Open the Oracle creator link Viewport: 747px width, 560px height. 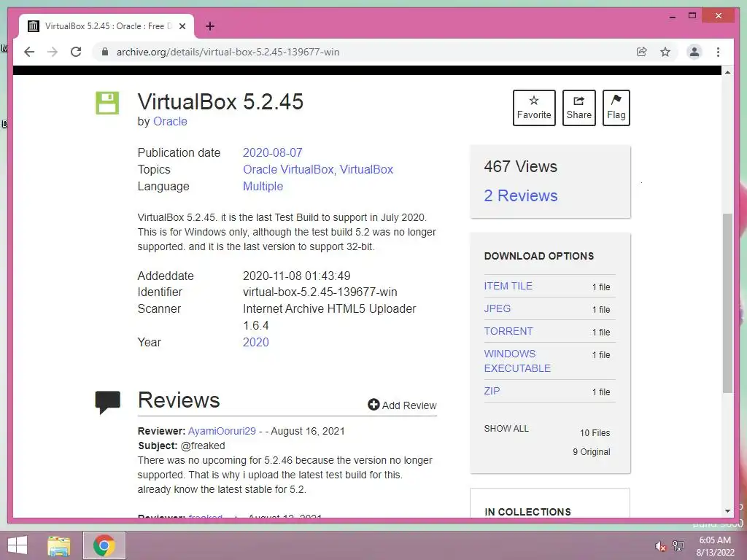click(x=170, y=122)
